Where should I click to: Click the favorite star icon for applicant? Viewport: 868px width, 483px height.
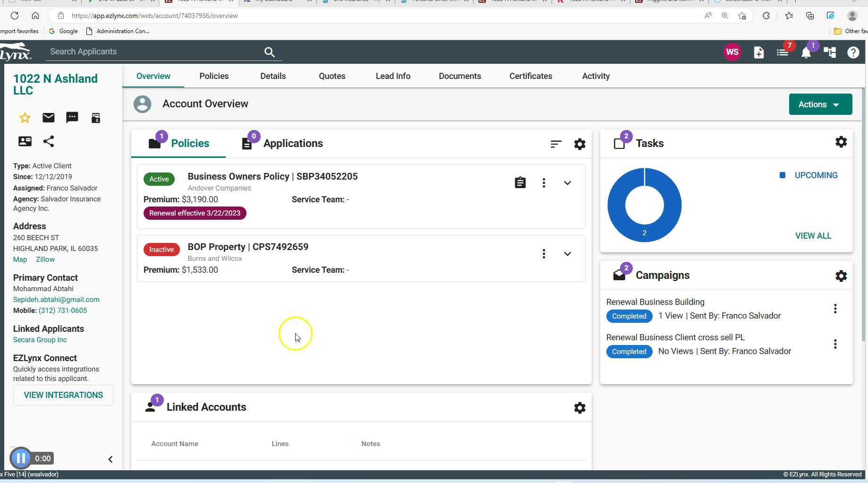coord(25,118)
